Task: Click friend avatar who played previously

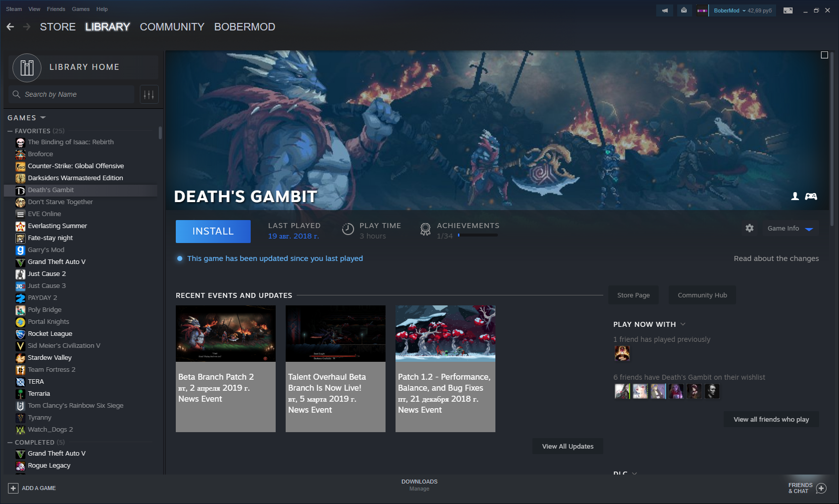Action: click(622, 353)
